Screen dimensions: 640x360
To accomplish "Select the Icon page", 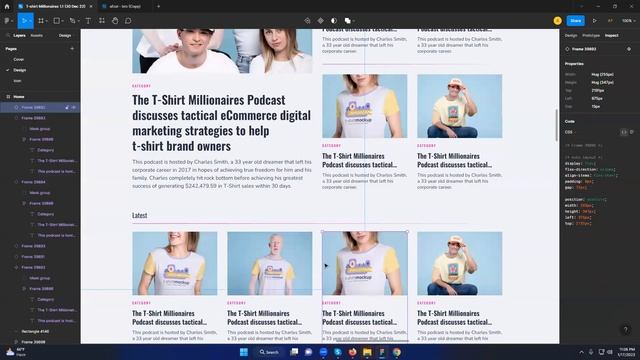I will [17, 81].
